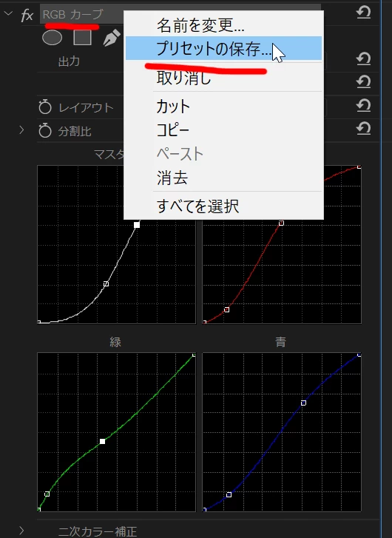The width and height of the screenshot is (392, 538).
Task: Choose 名前を変更... in context menu
Action: click(x=223, y=24)
